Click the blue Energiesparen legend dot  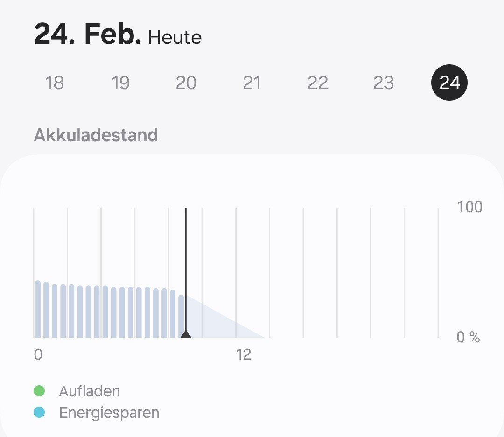tap(40, 412)
